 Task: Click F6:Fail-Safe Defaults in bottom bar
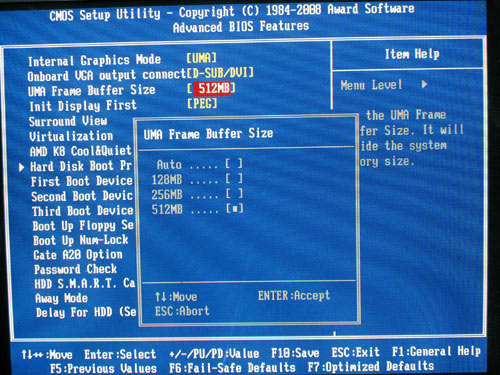click(232, 368)
